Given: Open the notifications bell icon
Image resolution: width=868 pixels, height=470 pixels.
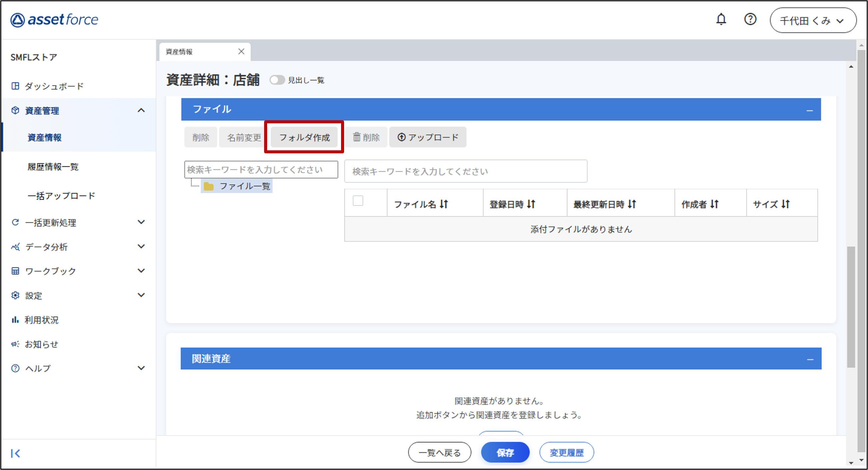Looking at the screenshot, I should [x=721, y=19].
